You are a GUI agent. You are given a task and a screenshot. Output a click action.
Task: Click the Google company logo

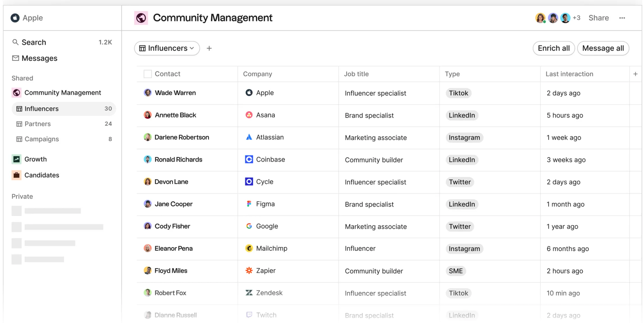coord(249,226)
